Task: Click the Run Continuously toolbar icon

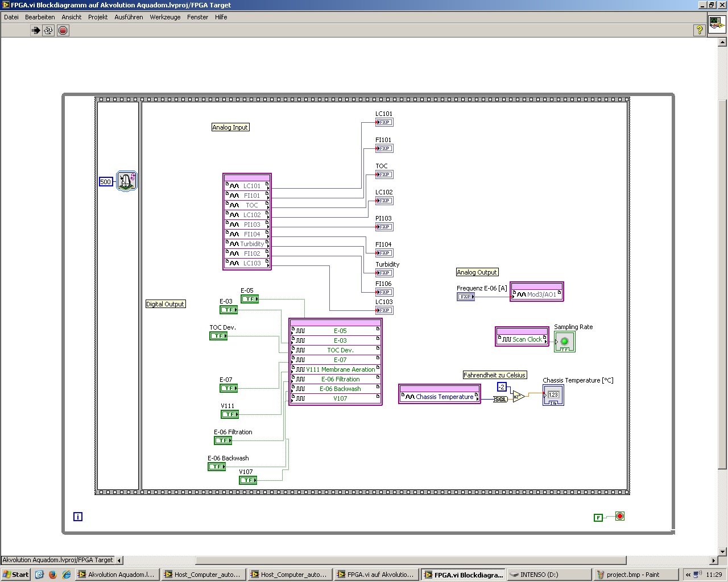Action: tap(48, 31)
